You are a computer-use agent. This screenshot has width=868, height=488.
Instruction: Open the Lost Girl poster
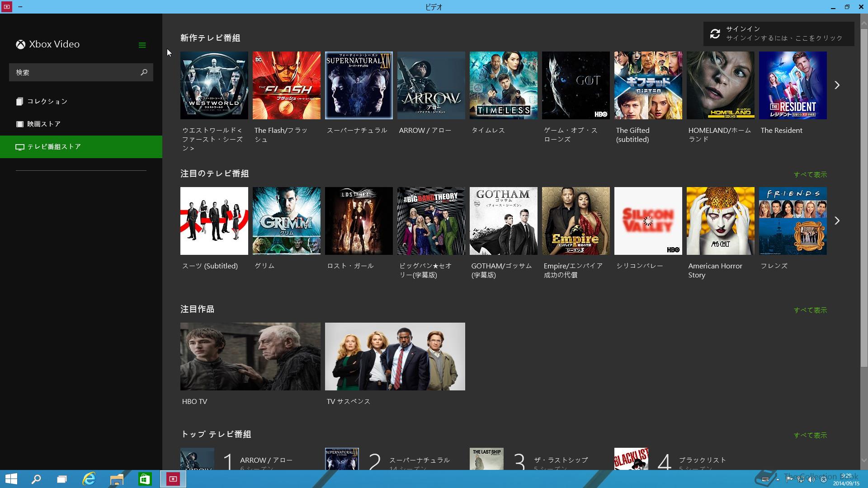359,221
